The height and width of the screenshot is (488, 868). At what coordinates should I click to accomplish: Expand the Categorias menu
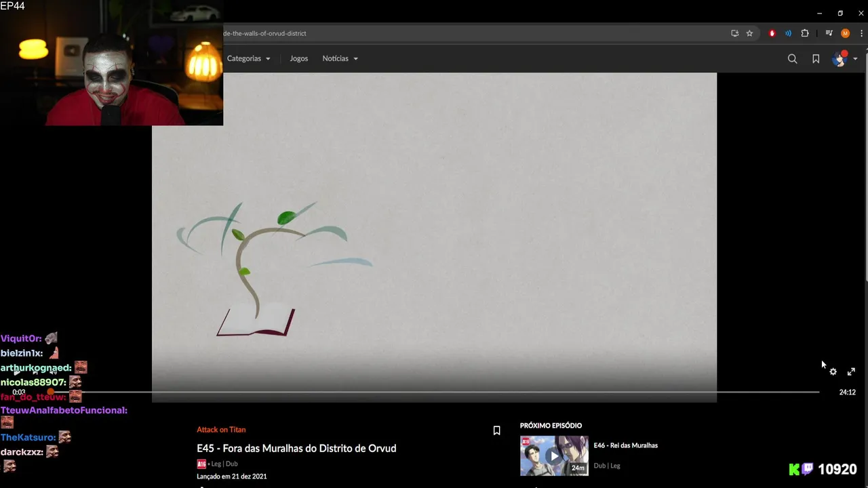coord(248,58)
